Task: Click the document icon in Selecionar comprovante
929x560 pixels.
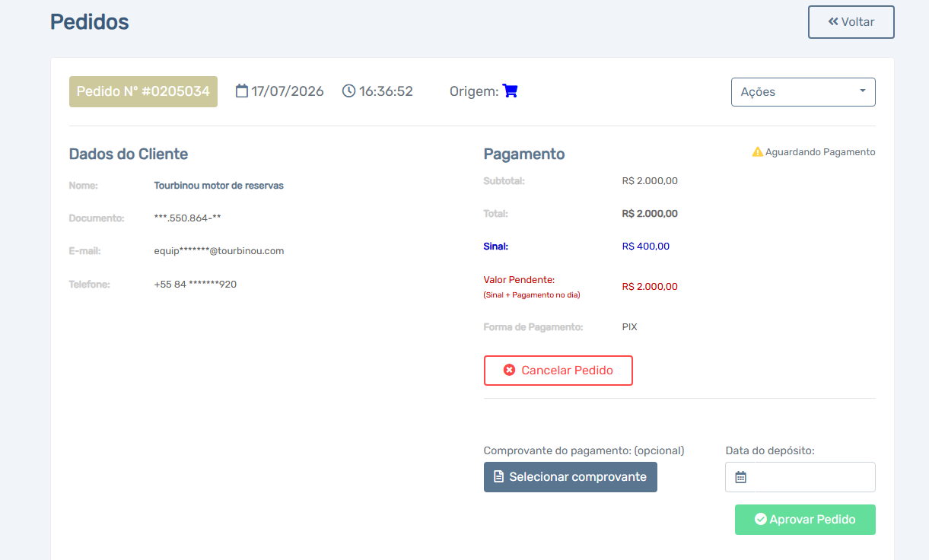Action: pos(499,477)
